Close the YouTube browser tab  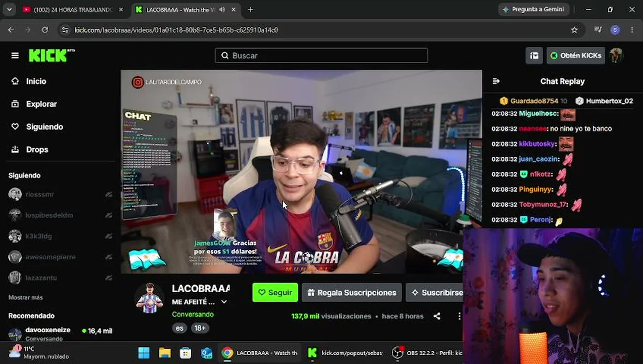[121, 10]
